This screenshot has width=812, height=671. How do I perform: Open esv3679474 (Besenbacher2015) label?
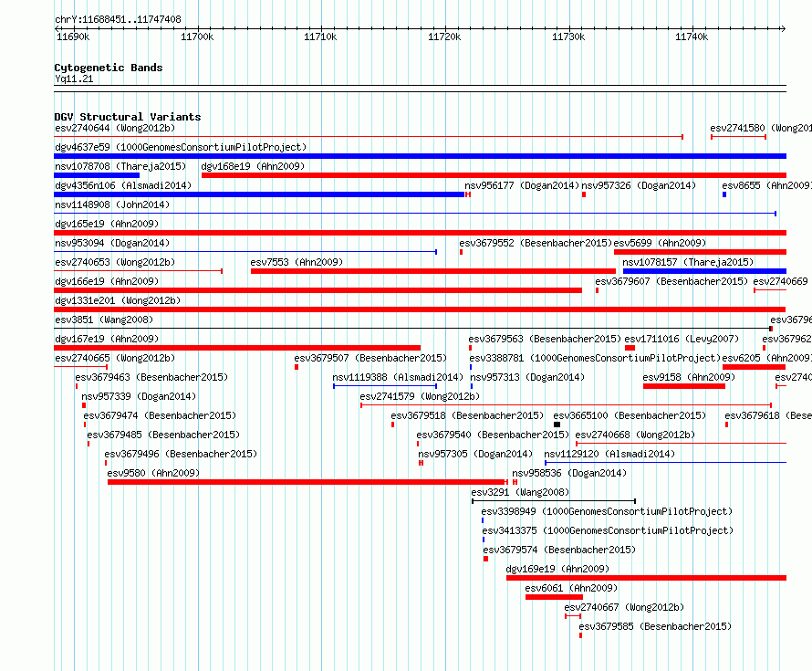pos(160,415)
